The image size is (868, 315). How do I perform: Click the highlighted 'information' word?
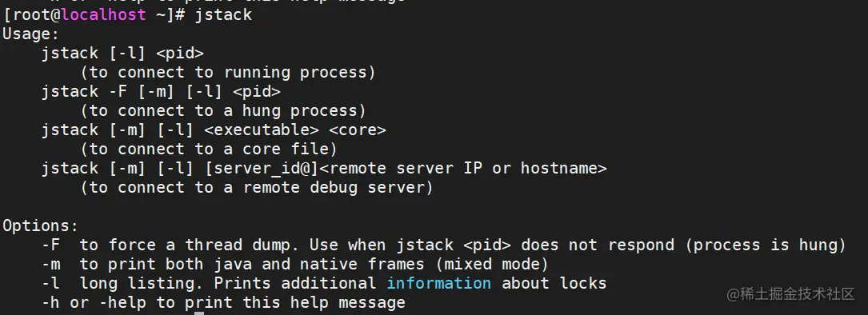coord(438,284)
